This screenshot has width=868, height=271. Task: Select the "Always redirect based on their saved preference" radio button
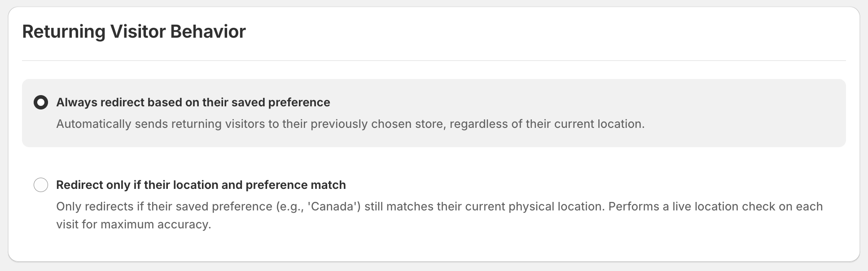click(41, 102)
